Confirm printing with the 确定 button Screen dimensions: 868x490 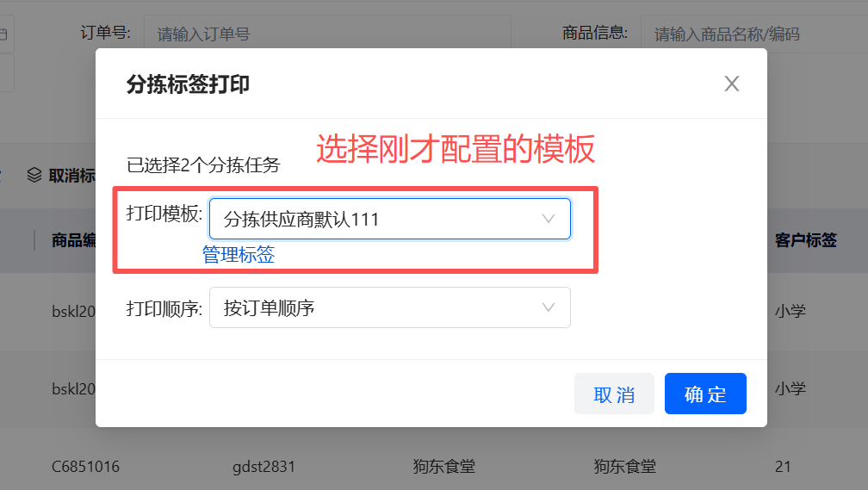point(705,394)
